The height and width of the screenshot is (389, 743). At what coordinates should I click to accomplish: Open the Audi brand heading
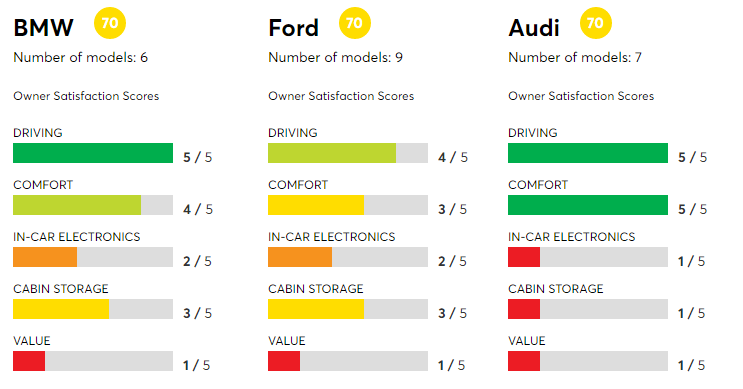(534, 27)
